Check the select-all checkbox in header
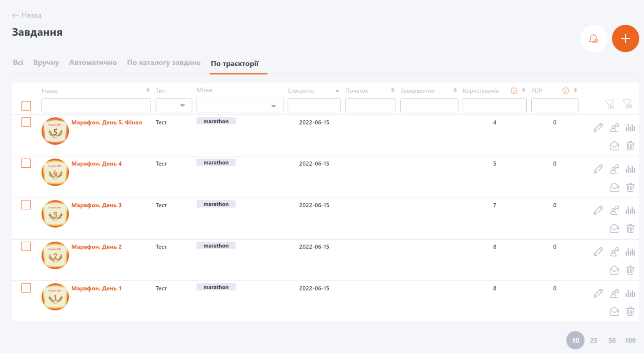 (x=26, y=106)
